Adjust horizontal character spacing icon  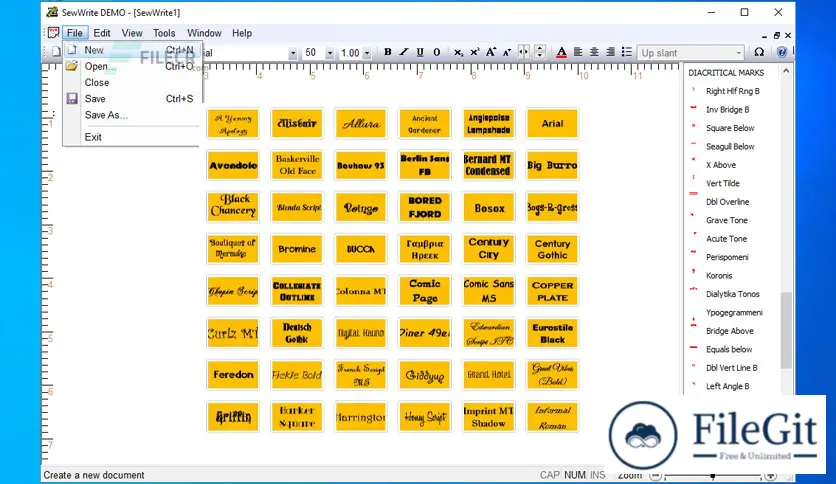tap(524, 52)
